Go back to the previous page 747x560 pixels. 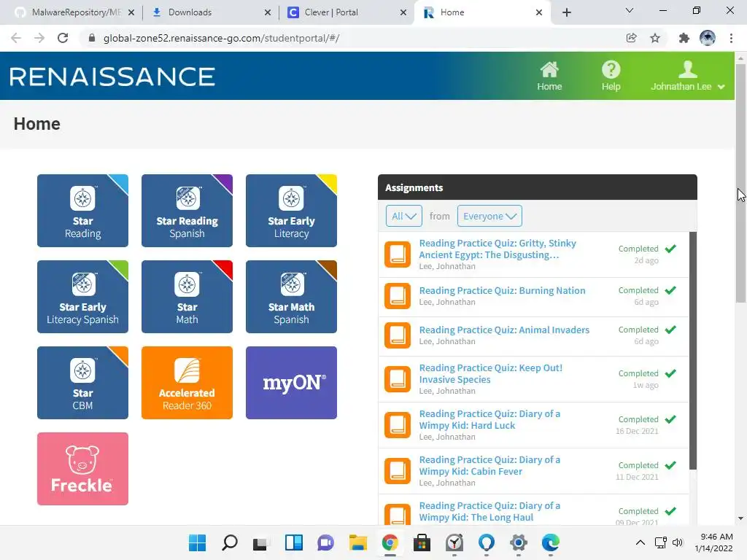click(x=16, y=38)
